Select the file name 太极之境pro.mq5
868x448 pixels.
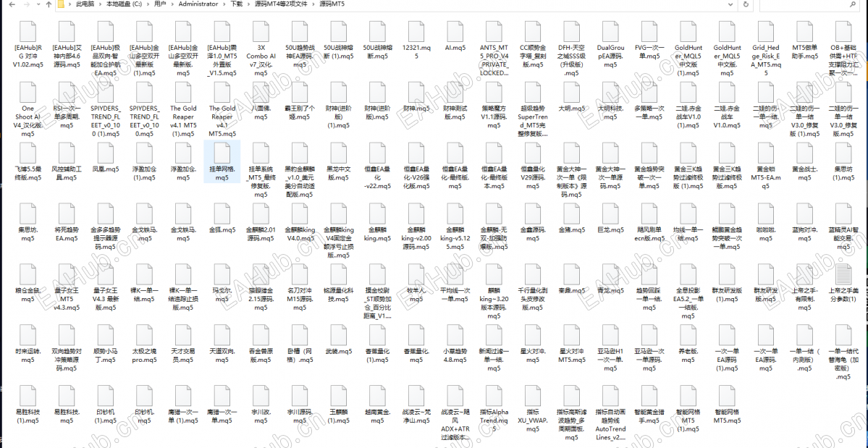tap(145, 355)
